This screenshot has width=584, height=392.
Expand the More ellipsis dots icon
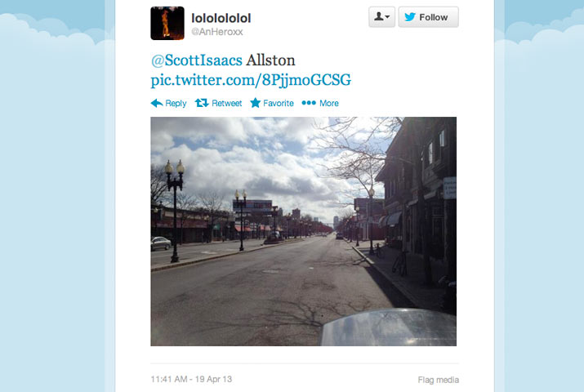click(309, 103)
